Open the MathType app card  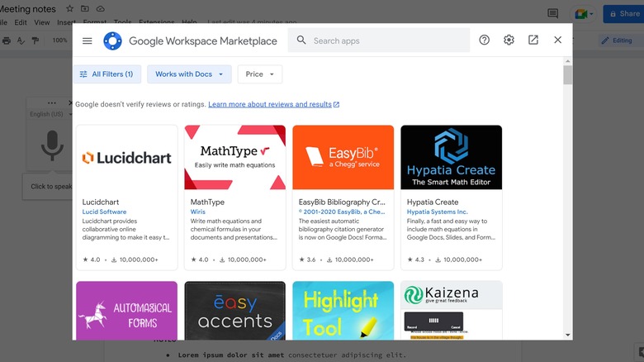pos(235,198)
